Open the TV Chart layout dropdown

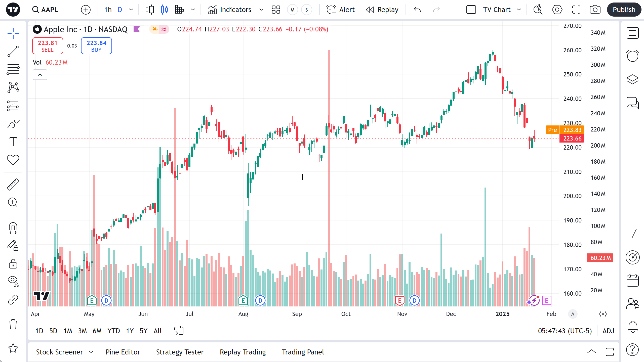519,10
